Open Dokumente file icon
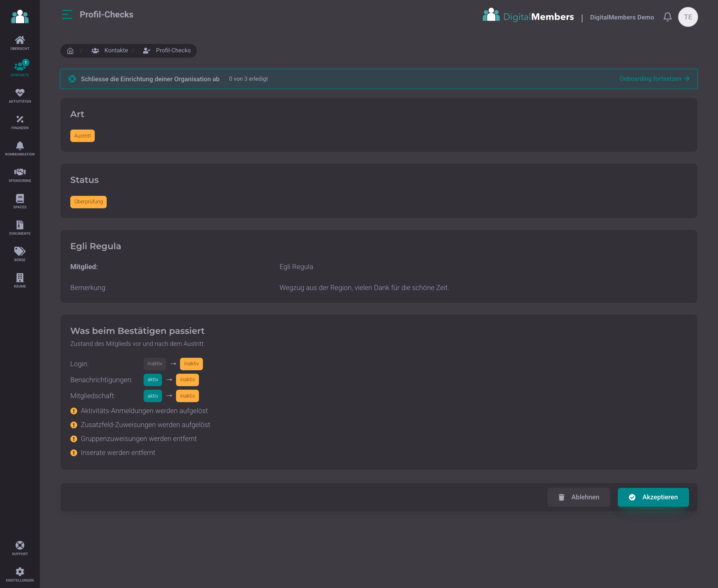The image size is (718, 588). pyautogui.click(x=20, y=224)
